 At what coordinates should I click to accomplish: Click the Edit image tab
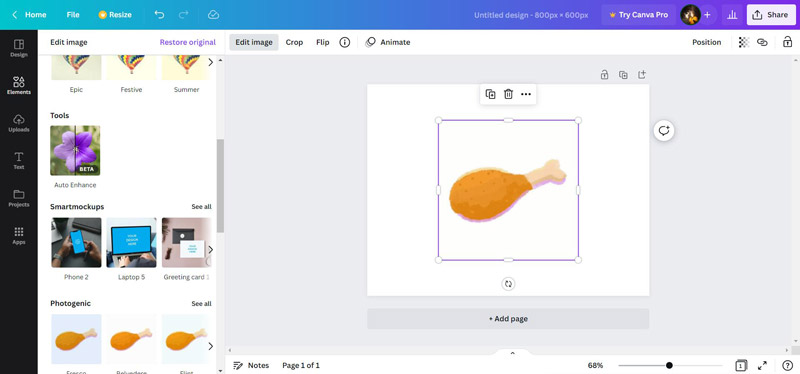coord(254,42)
